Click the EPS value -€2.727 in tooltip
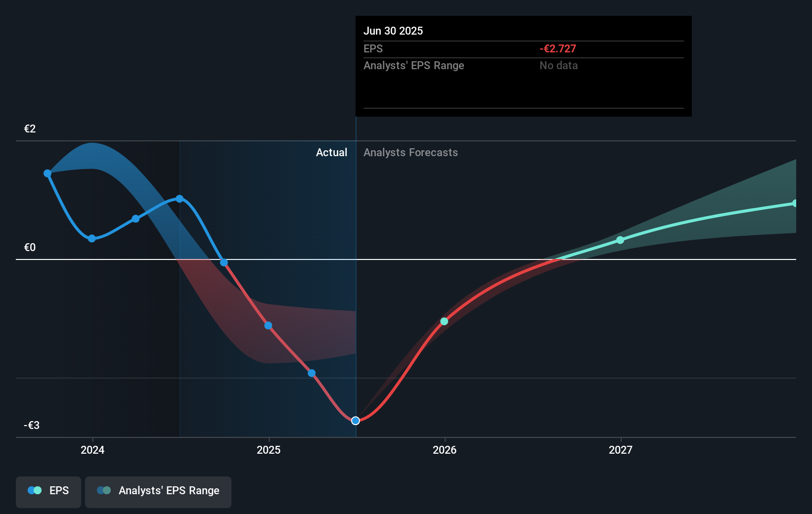Screen dimensions: 812x514 point(558,48)
